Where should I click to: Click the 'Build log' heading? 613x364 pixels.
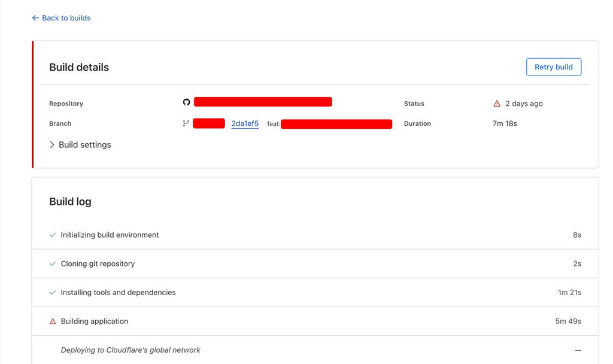click(x=71, y=202)
